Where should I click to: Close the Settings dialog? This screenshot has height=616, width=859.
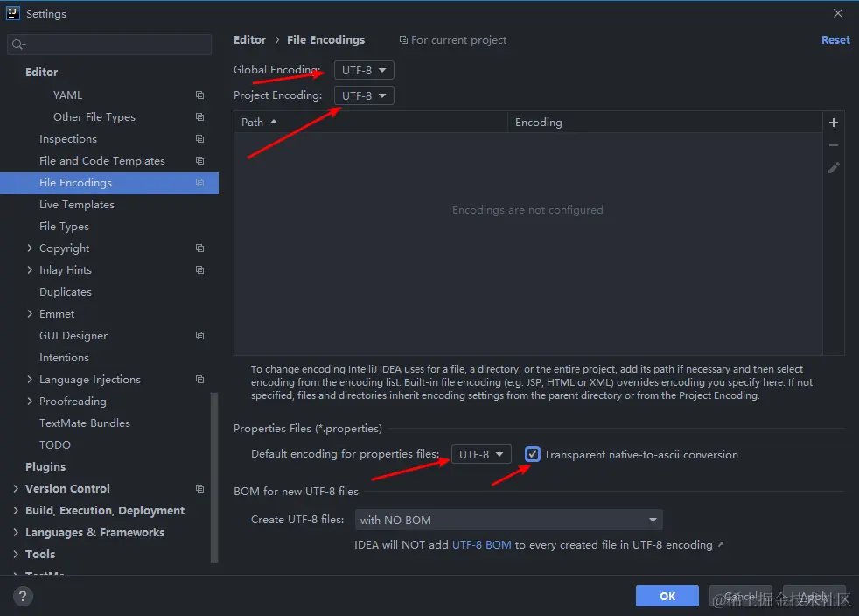click(838, 13)
